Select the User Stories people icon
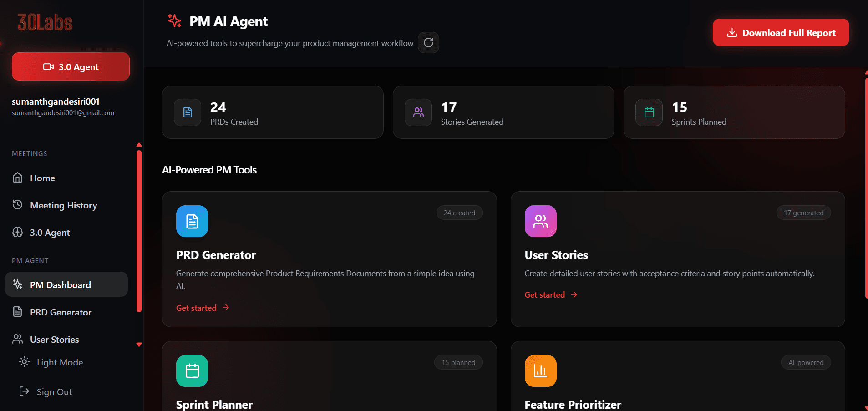The height and width of the screenshot is (411, 868). (x=540, y=221)
